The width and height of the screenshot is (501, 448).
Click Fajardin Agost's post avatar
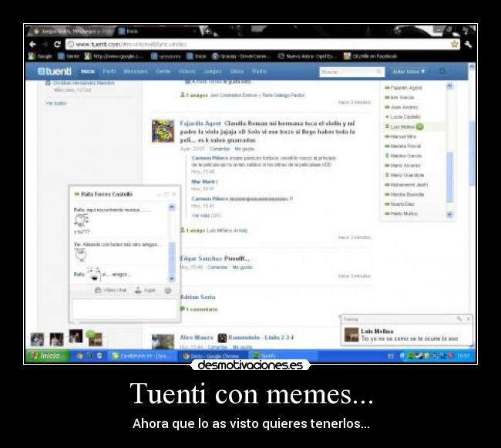[x=163, y=131]
